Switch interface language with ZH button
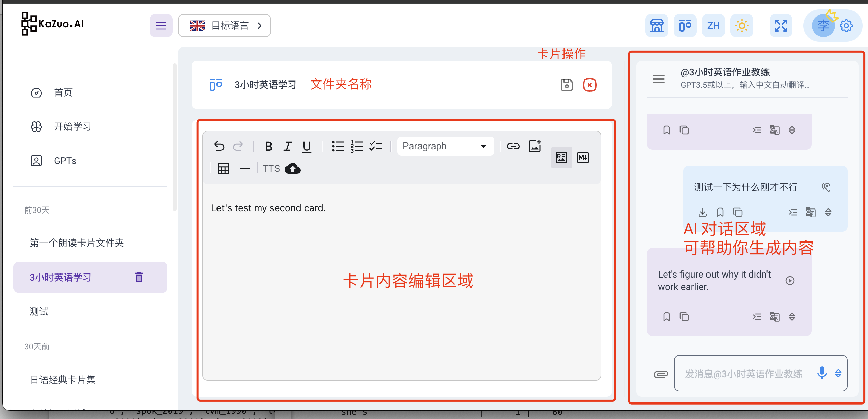This screenshot has width=868, height=419. tap(713, 26)
